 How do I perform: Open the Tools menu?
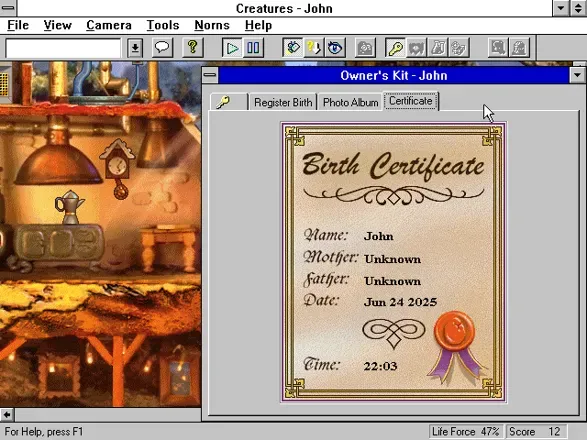(163, 25)
